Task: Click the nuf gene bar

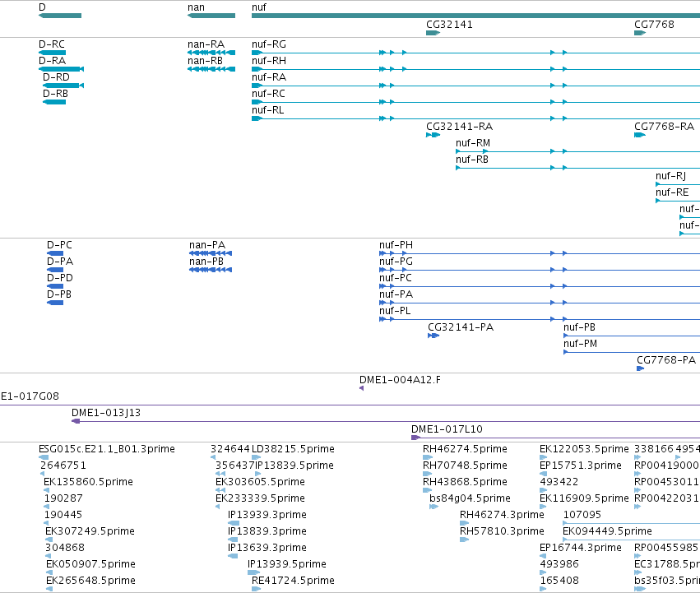Action: [x=476, y=16]
